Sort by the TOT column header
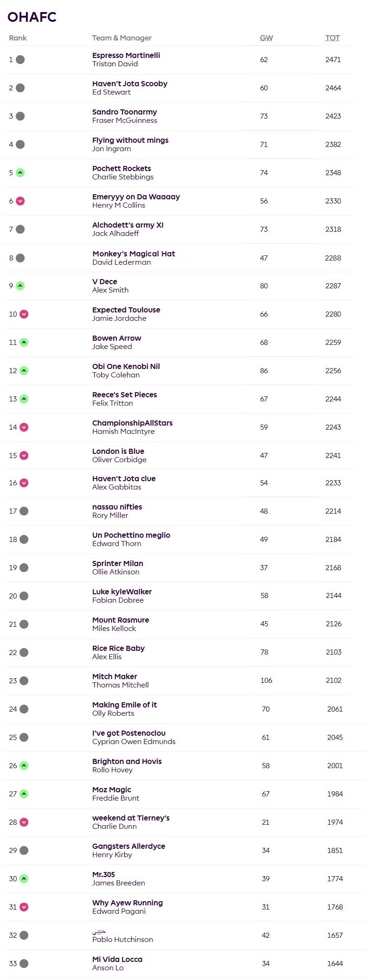This screenshot has width=371, height=980. click(x=333, y=38)
